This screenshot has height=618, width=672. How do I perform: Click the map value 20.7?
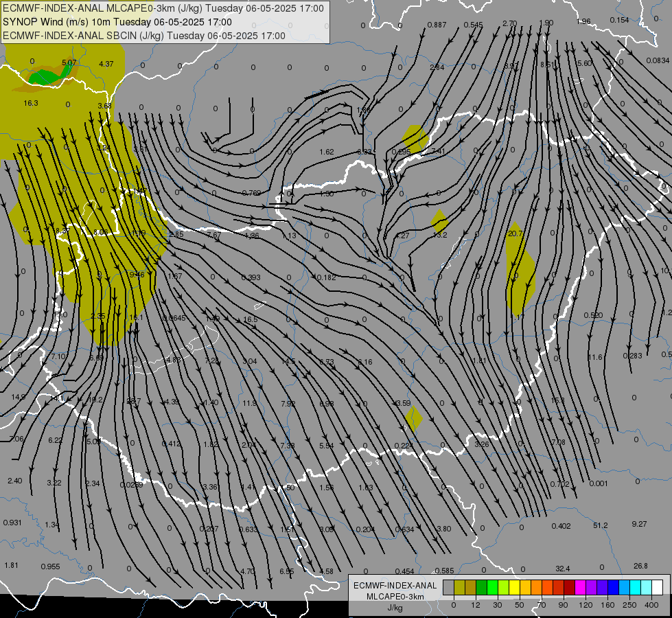515,233
